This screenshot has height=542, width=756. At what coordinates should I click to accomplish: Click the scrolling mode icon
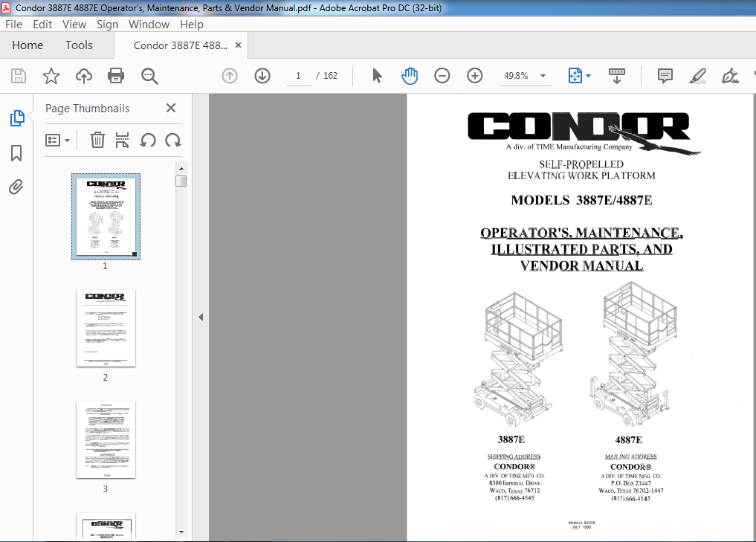(x=617, y=76)
